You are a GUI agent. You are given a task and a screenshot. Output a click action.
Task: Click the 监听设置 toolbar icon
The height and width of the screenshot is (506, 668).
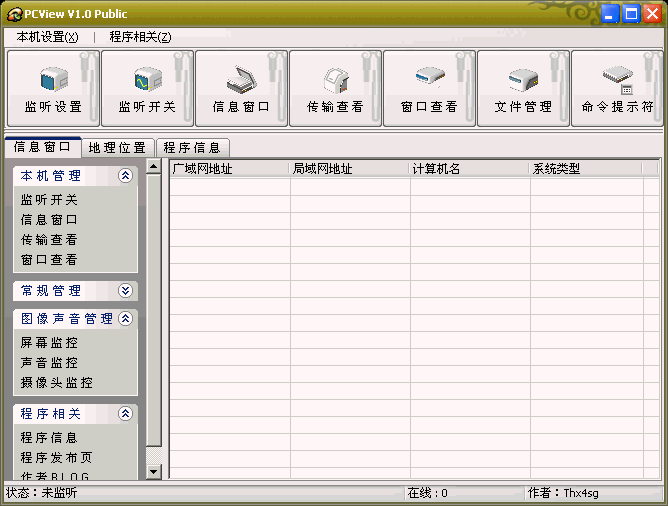pos(52,88)
